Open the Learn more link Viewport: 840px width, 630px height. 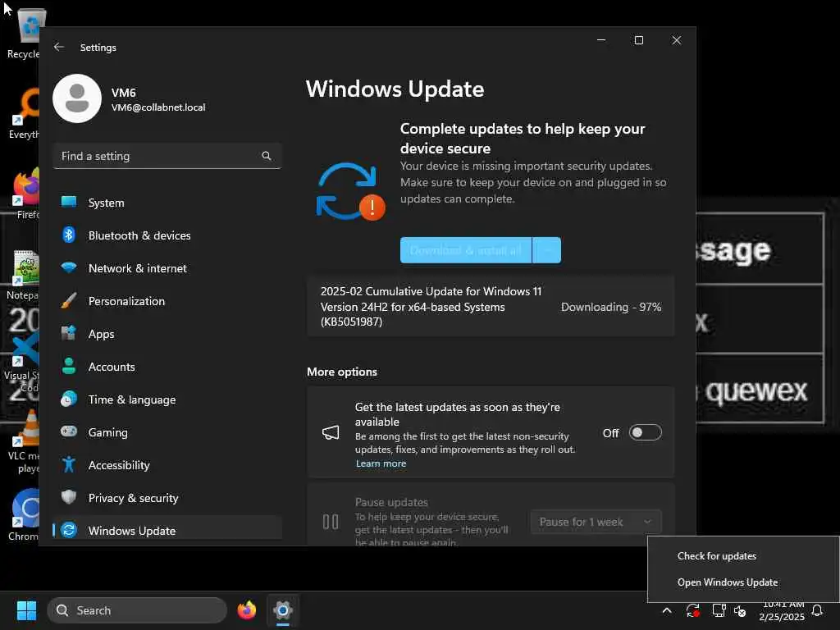tap(381, 464)
